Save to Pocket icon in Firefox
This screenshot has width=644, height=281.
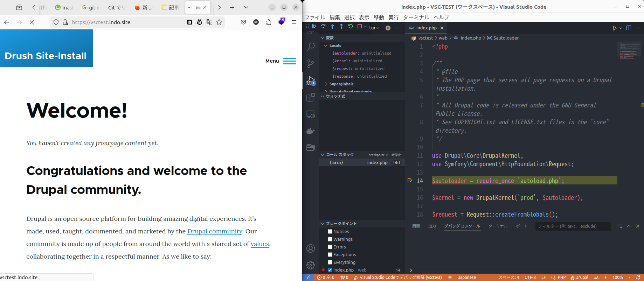243,22
